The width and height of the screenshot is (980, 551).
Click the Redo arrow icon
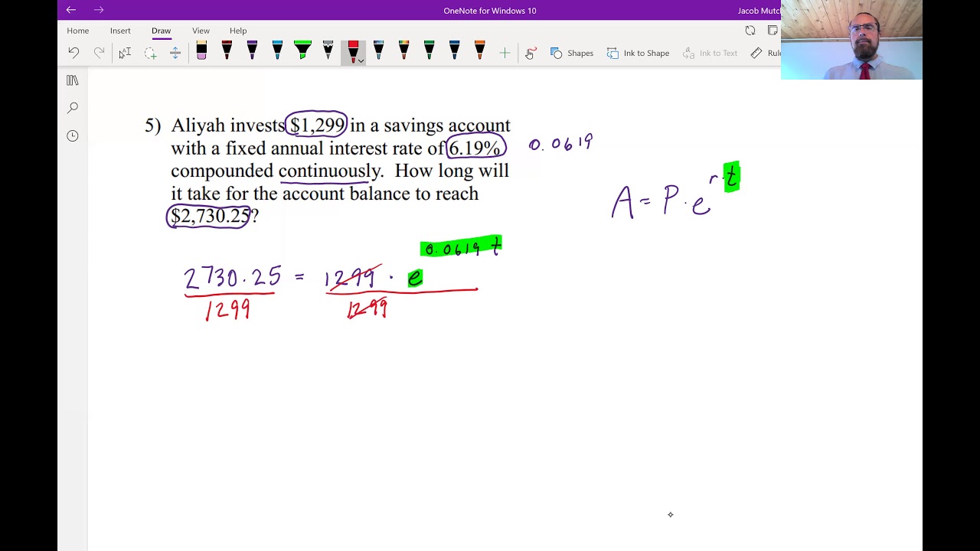99,53
